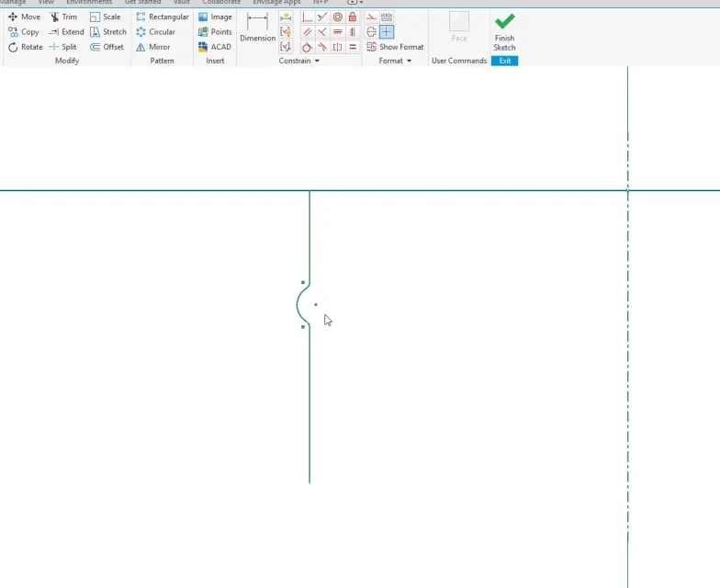
Task: Apply the Fix (lock) constraint
Action: 353,17
